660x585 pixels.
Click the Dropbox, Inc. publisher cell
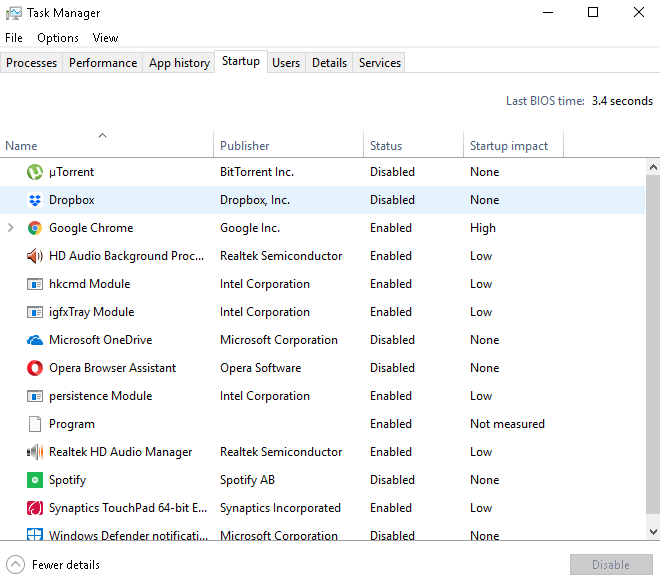255,200
